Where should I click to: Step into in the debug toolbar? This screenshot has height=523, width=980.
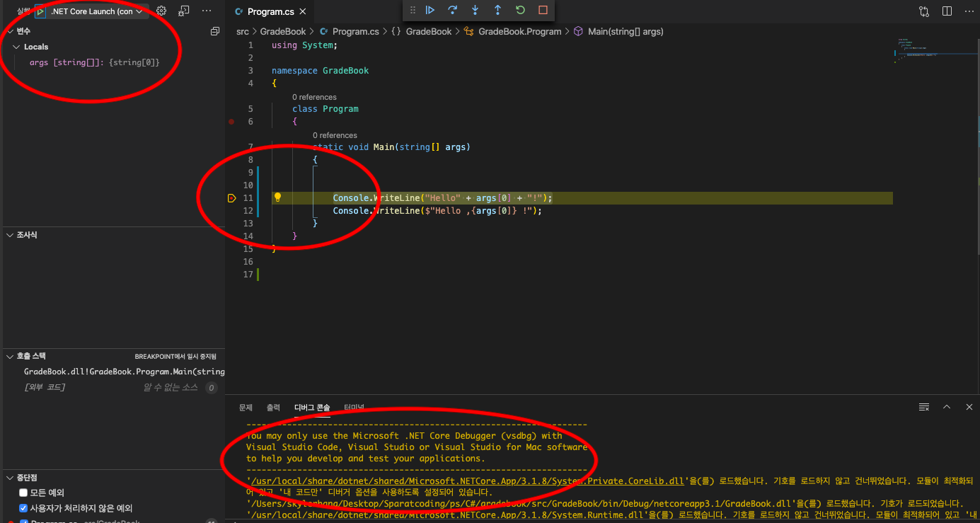coord(475,10)
